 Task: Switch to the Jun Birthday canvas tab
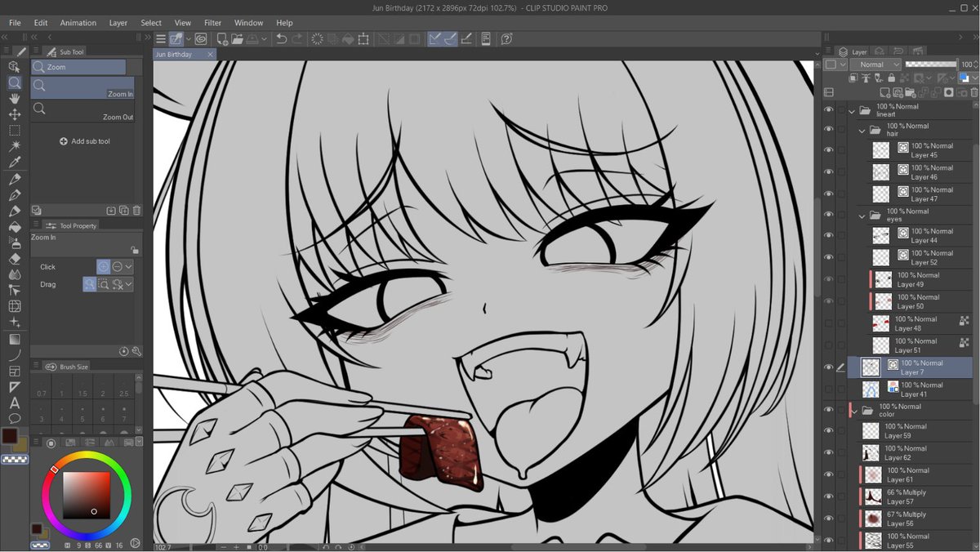[x=184, y=54]
